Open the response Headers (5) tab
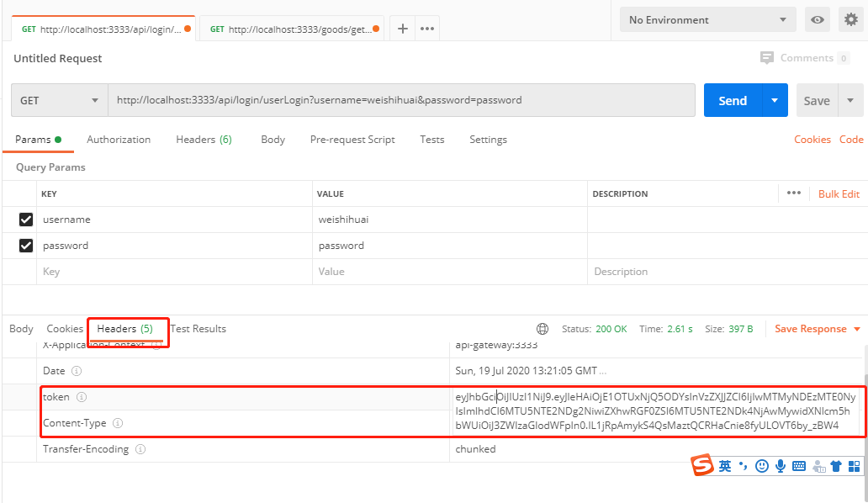The width and height of the screenshot is (868, 503). tap(128, 329)
